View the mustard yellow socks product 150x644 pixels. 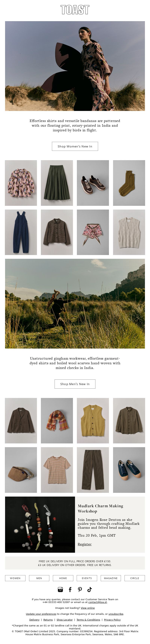(x=129, y=183)
